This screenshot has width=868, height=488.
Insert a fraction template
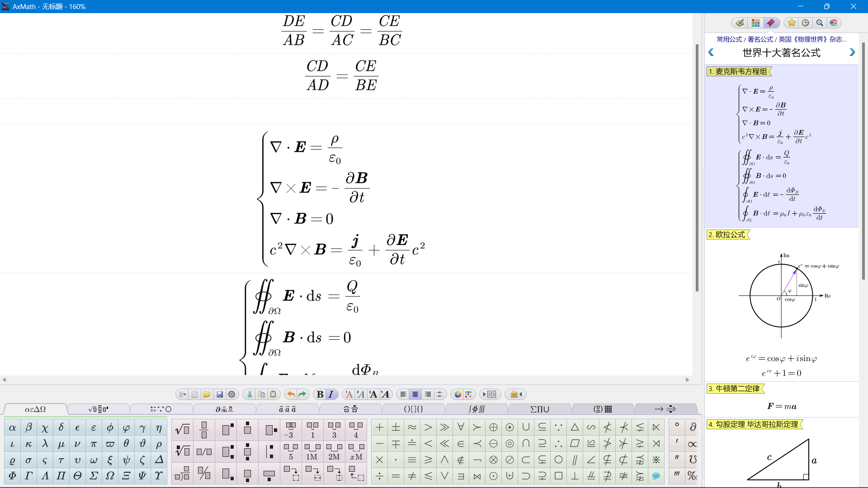(204, 429)
